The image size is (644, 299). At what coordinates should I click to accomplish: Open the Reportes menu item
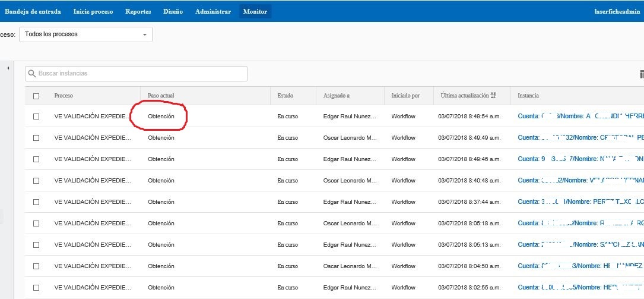[138, 12]
